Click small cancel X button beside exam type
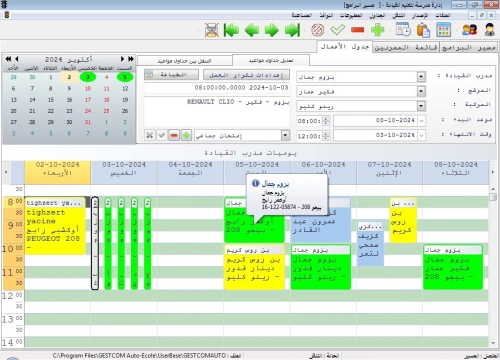500x360 pixels. coord(150,135)
